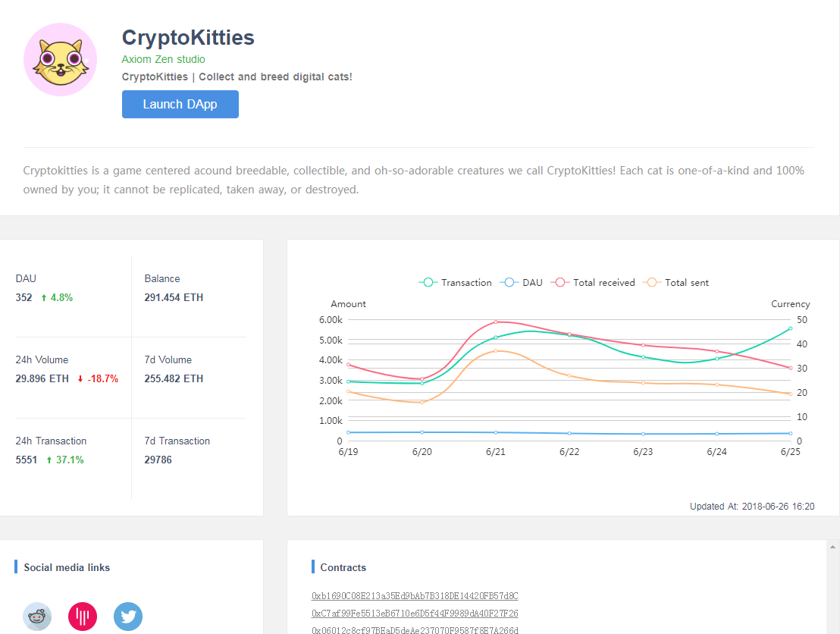The image size is (840, 634).
Task: Toggle the DAU series in chart legend
Action: point(522,282)
